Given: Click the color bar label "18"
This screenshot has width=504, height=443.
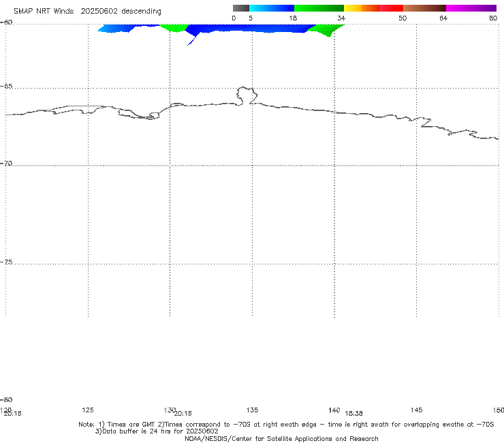Looking at the screenshot, I should tap(293, 18).
